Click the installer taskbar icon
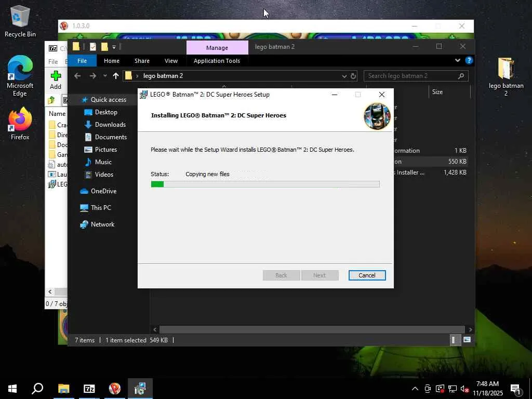 pos(140,389)
